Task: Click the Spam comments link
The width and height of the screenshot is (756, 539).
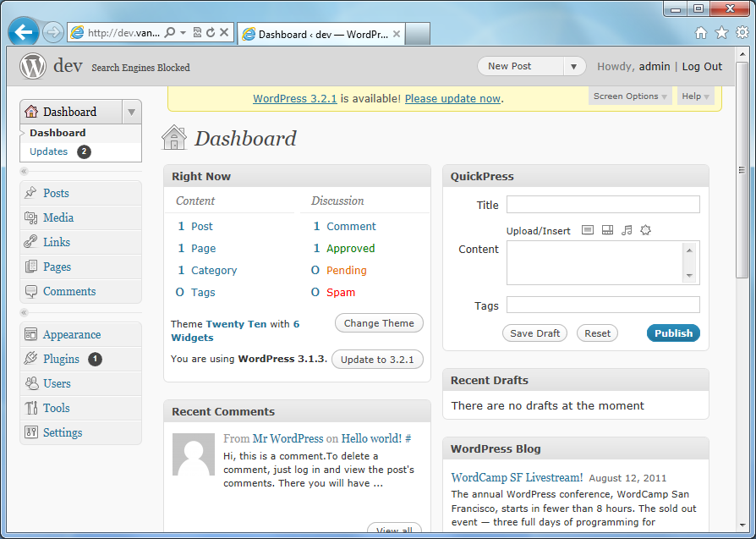Action: (341, 293)
